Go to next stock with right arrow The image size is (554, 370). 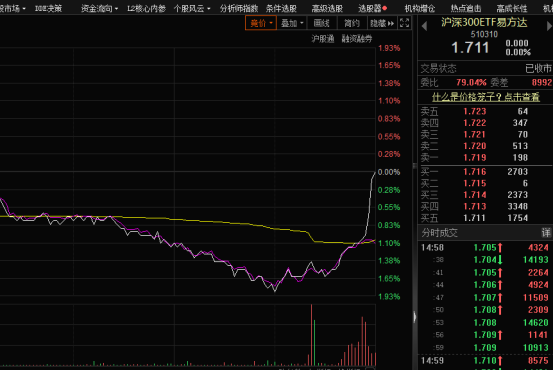coord(549,26)
